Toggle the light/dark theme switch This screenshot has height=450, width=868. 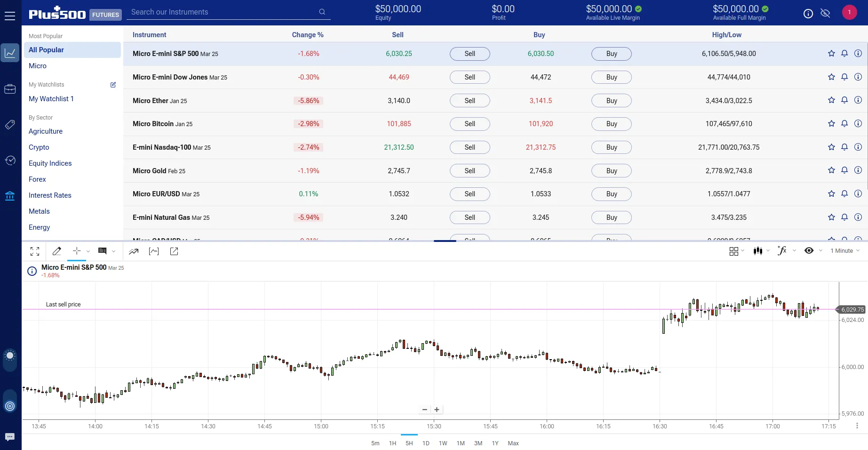point(10,360)
